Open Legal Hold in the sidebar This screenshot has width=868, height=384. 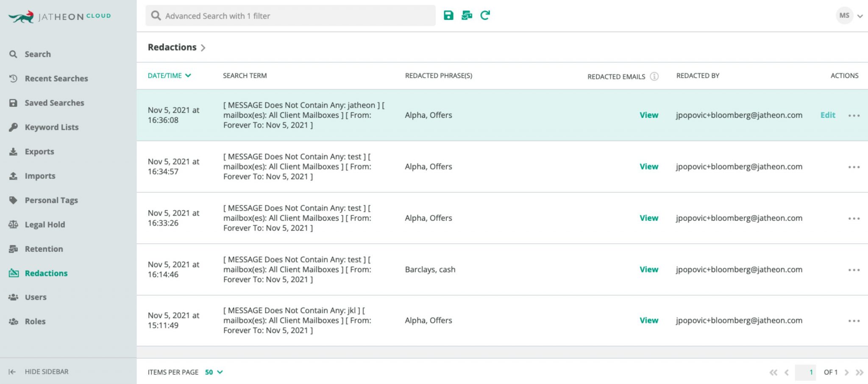45,225
